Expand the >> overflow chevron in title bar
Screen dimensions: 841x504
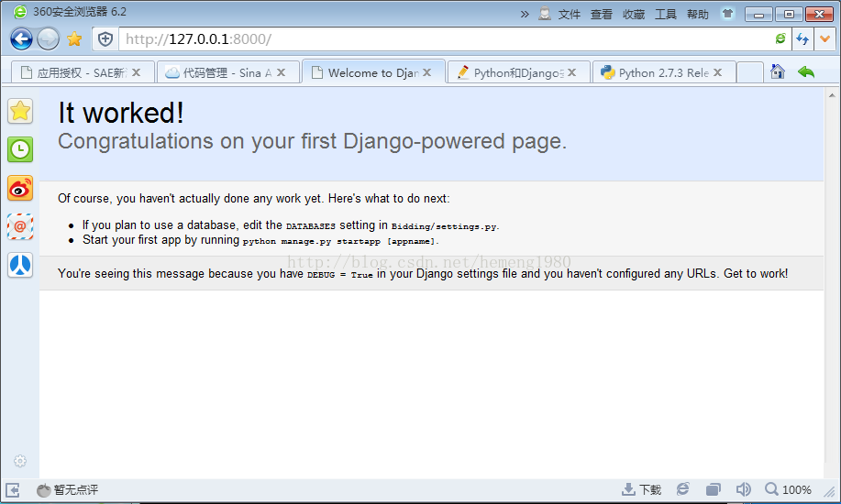[525, 15]
